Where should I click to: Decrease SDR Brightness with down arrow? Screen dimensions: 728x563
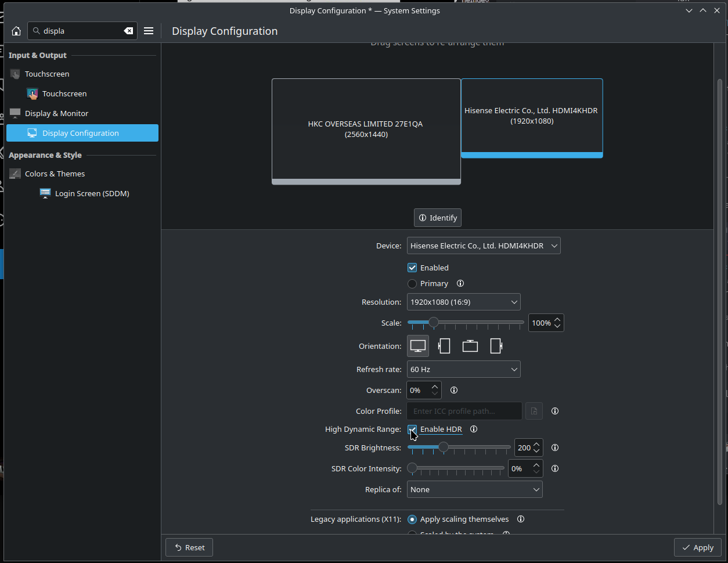point(536,452)
